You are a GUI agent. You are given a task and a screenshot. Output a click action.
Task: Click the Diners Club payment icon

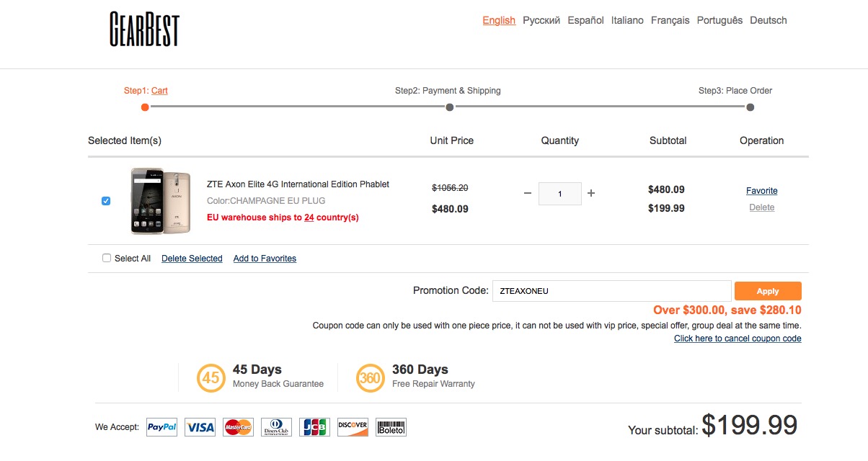[276, 427]
